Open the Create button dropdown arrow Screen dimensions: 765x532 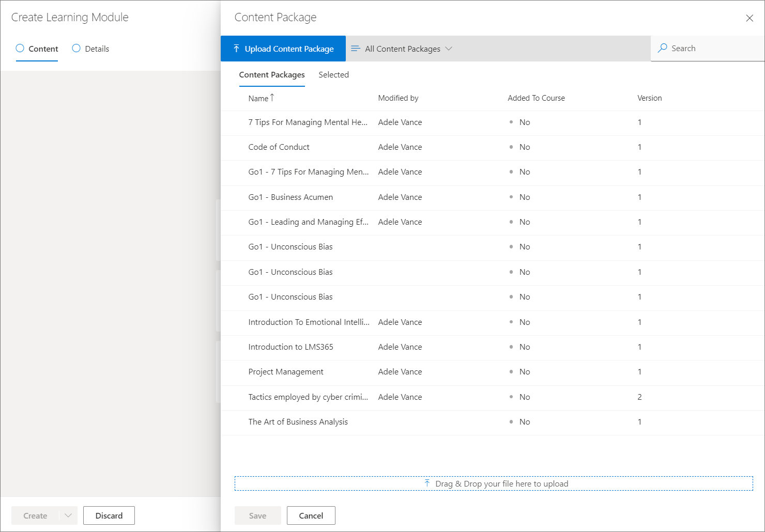(68, 515)
